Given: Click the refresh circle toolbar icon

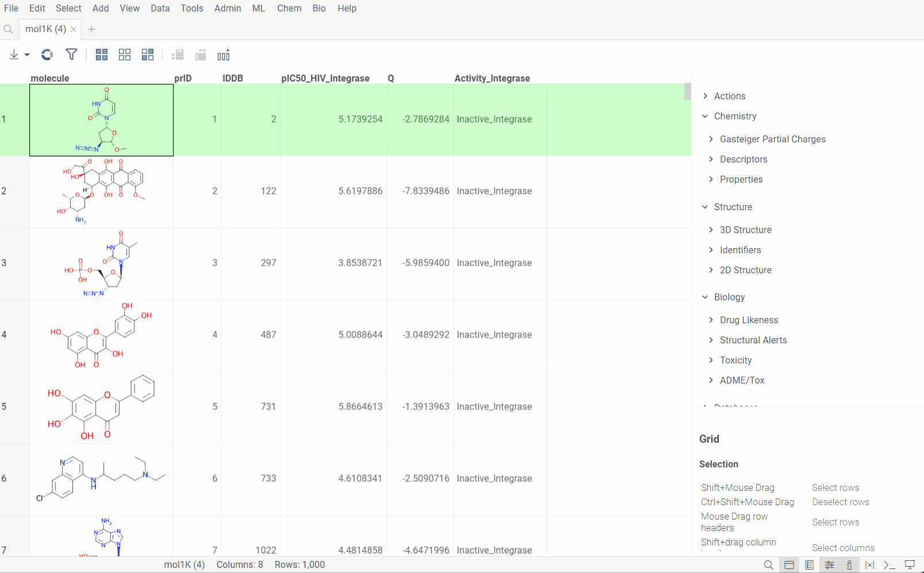Looking at the screenshot, I should coord(47,55).
